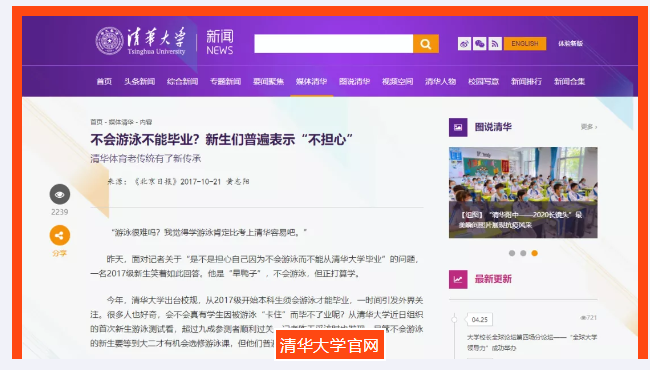Expand 更多 link beside 图说清华
The width and height of the screenshot is (650, 370).
click(x=589, y=127)
